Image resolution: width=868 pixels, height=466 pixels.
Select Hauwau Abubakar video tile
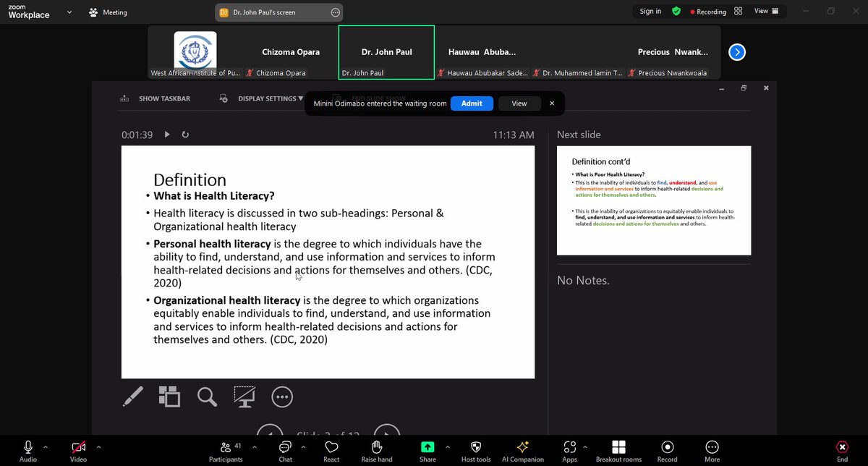coord(482,52)
